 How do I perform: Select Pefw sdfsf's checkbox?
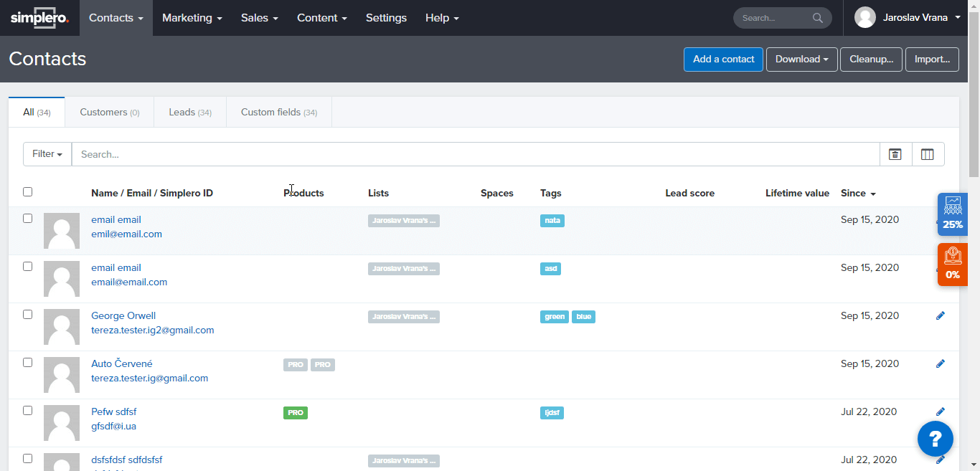(x=27, y=410)
